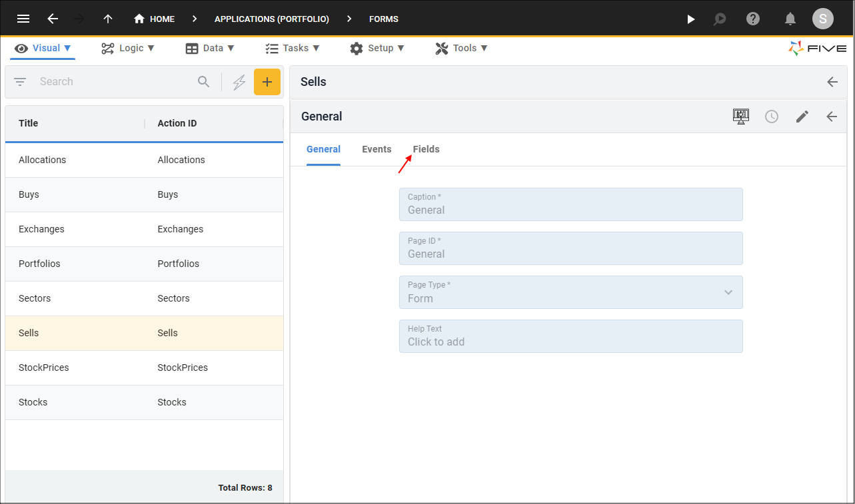Click the search magnifier icon

[x=204, y=82]
